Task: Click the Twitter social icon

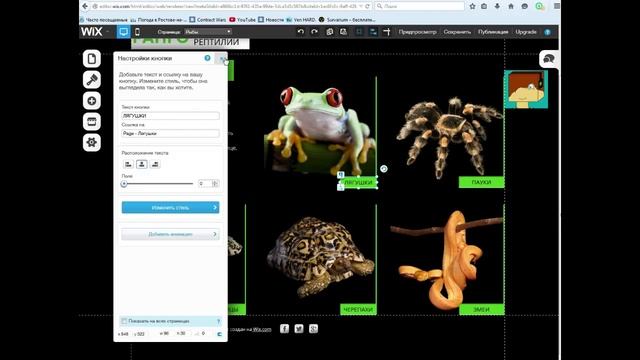Action: pos(299,329)
